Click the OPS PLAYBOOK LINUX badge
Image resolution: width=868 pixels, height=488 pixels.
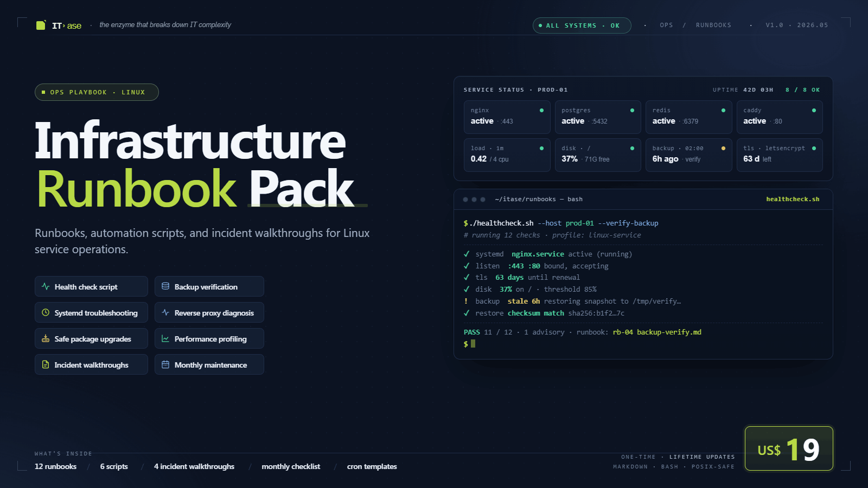97,92
